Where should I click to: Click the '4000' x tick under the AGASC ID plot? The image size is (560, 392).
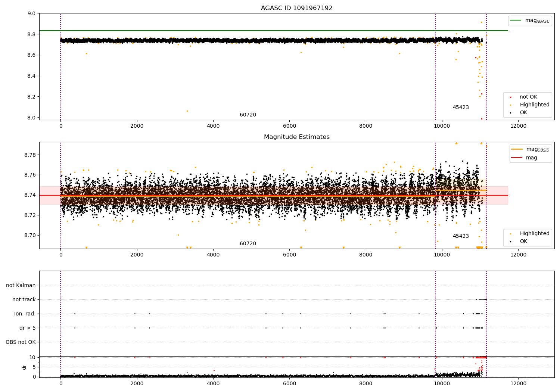coord(213,126)
